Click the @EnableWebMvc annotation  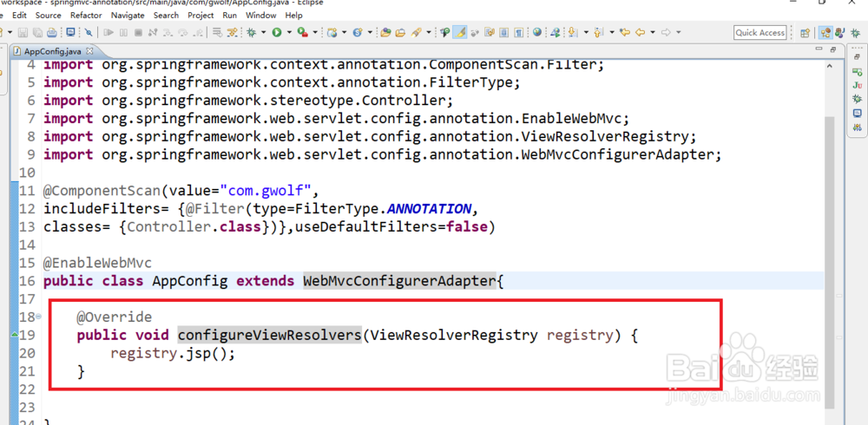tap(97, 262)
